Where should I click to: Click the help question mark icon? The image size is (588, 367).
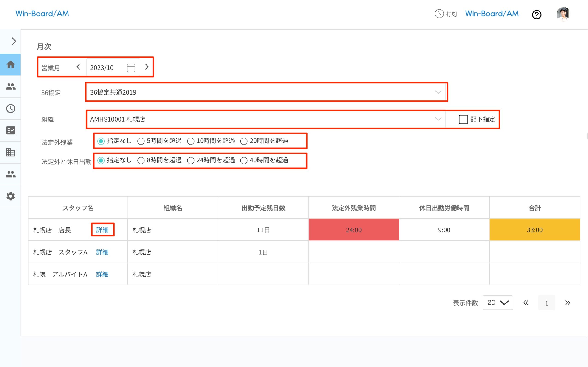pyautogui.click(x=537, y=14)
